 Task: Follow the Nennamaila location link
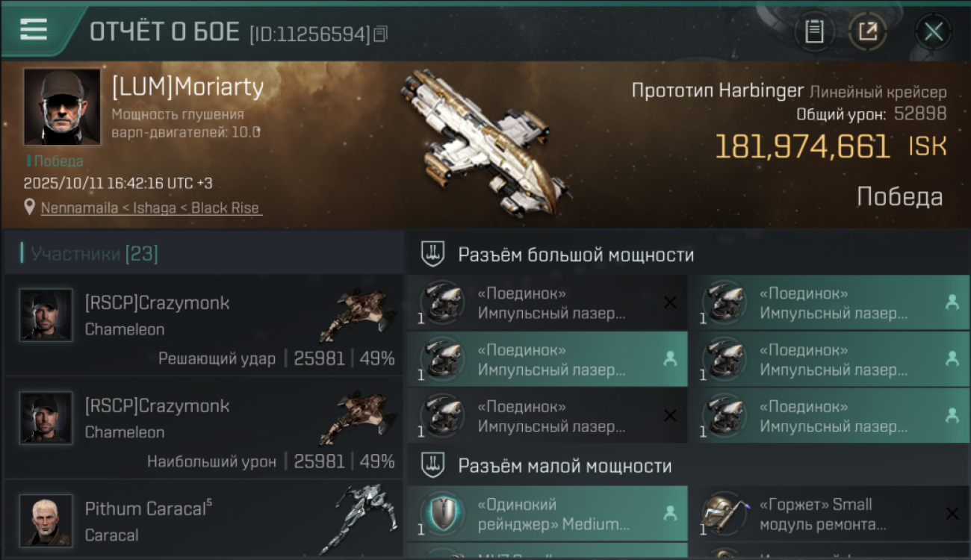(x=151, y=208)
